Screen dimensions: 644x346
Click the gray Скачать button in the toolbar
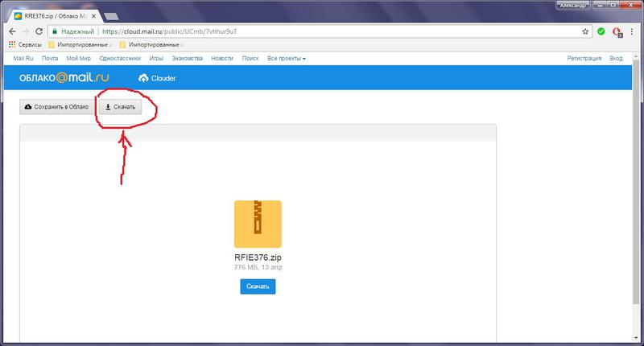coord(120,107)
